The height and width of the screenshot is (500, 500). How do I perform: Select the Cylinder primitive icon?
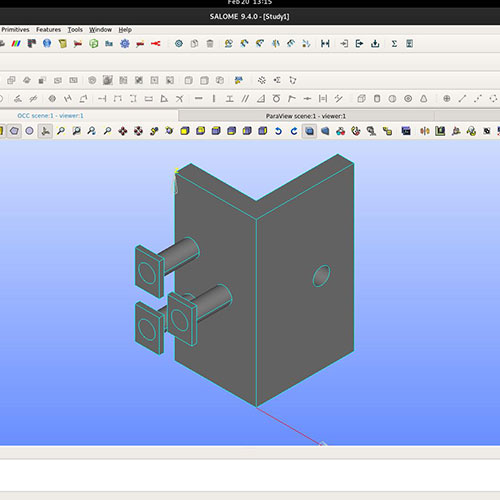pyautogui.click(x=377, y=99)
